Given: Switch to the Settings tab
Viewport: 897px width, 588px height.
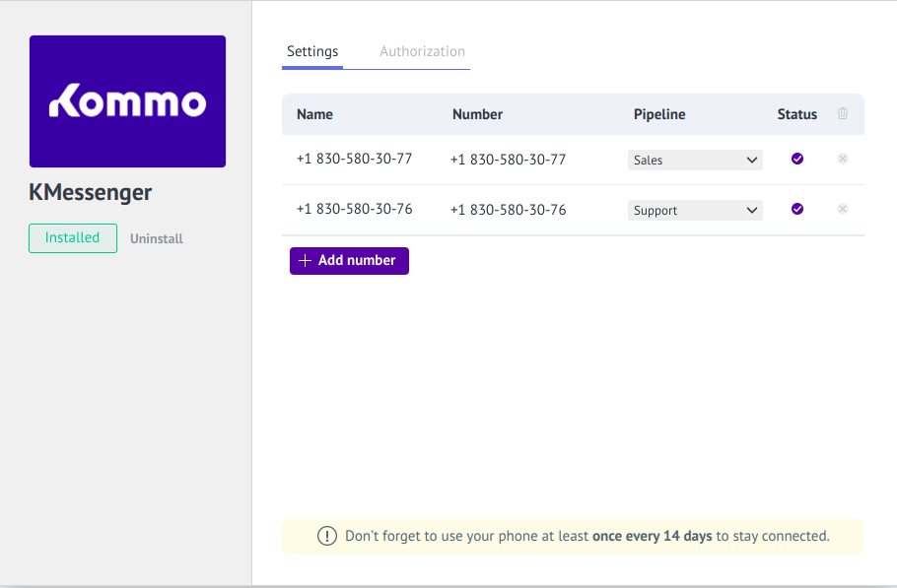Looking at the screenshot, I should pos(312,51).
